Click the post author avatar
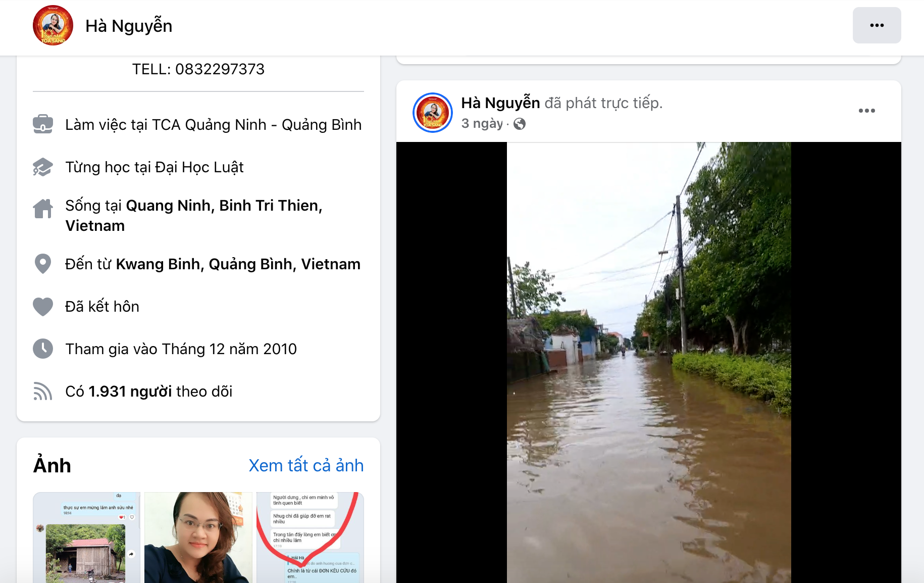 [433, 113]
